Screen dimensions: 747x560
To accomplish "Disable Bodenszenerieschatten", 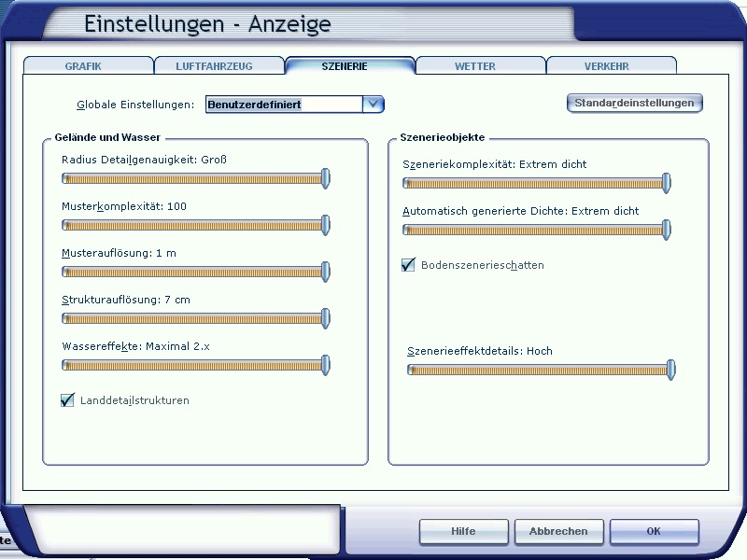I will pyautogui.click(x=407, y=264).
